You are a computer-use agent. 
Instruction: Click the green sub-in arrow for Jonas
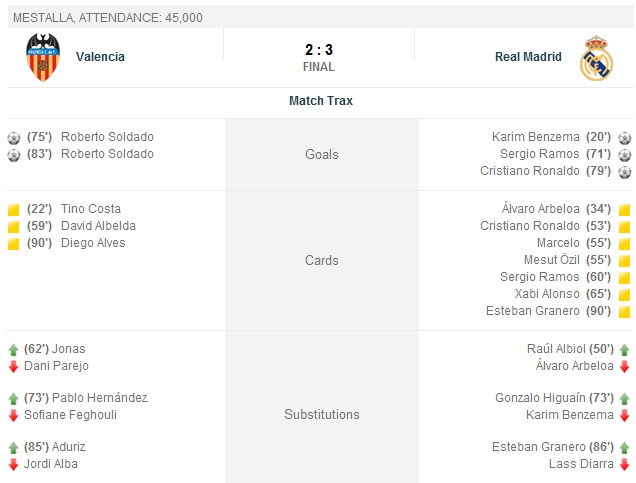click(x=13, y=350)
